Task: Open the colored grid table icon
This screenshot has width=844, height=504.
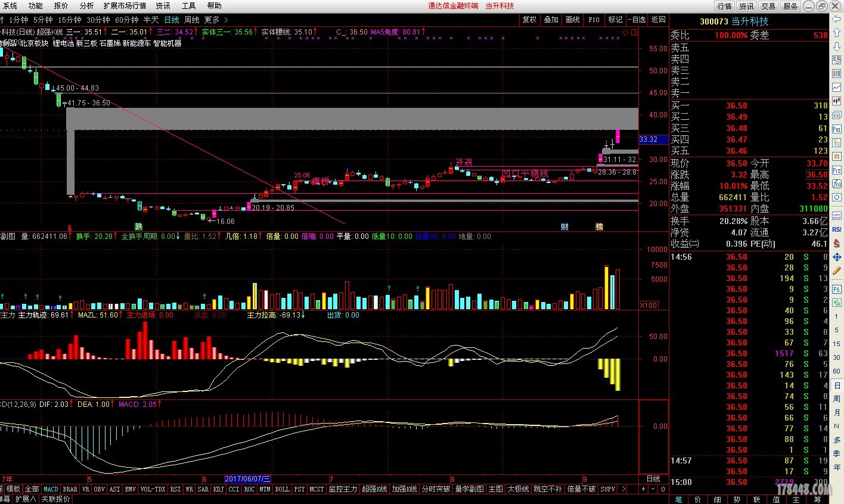Action: [837, 74]
